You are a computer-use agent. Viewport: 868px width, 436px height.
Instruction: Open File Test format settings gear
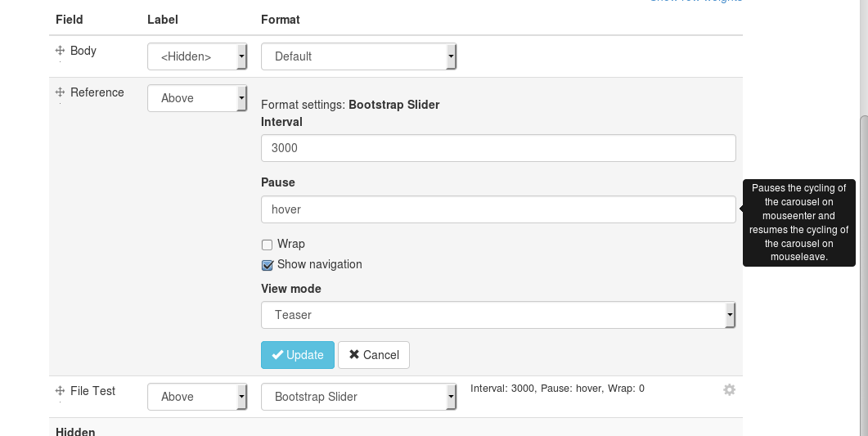click(x=729, y=389)
